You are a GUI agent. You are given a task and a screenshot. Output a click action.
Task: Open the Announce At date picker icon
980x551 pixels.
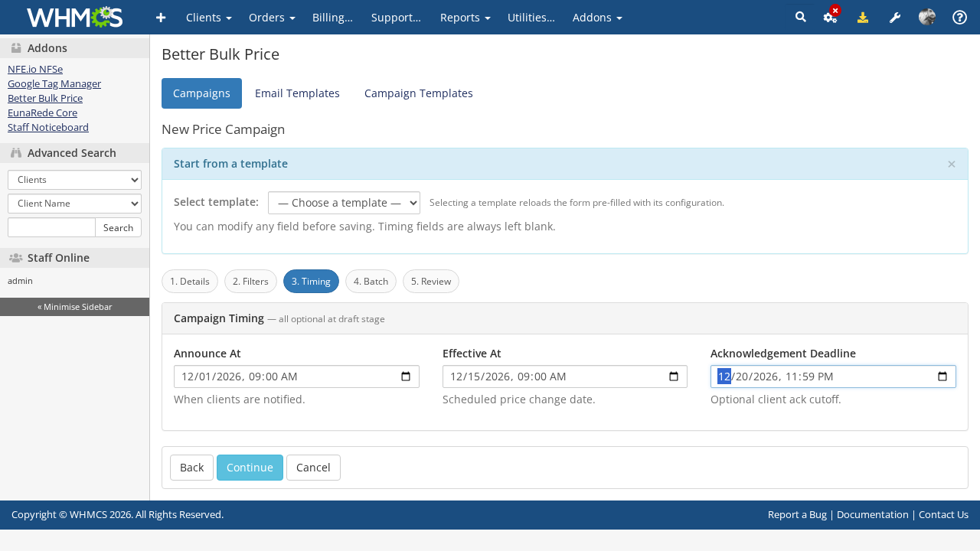(x=406, y=376)
